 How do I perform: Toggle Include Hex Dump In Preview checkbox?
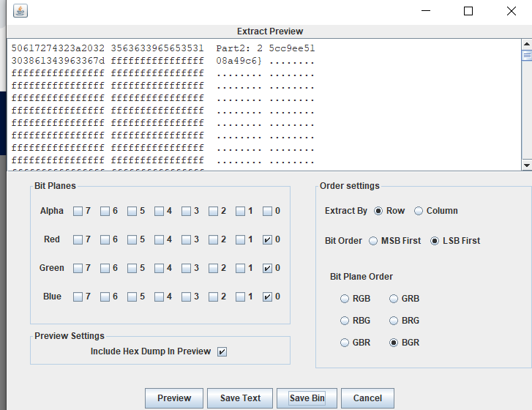[x=222, y=351]
